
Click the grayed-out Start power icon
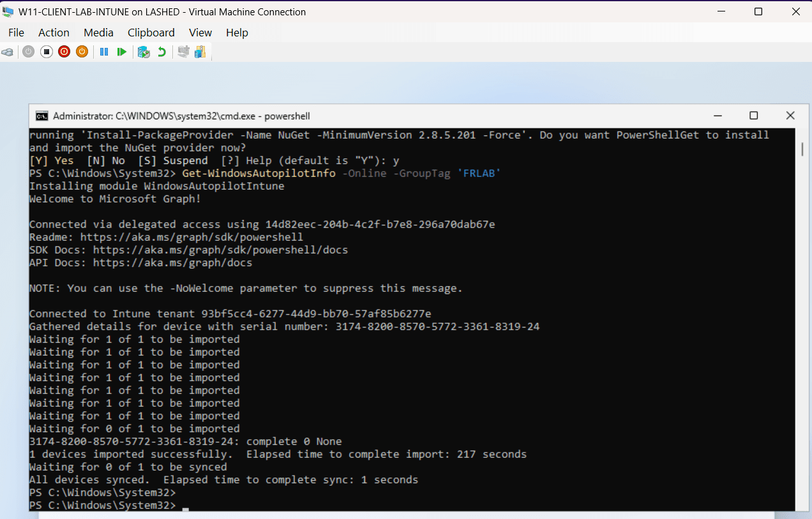pos(28,52)
